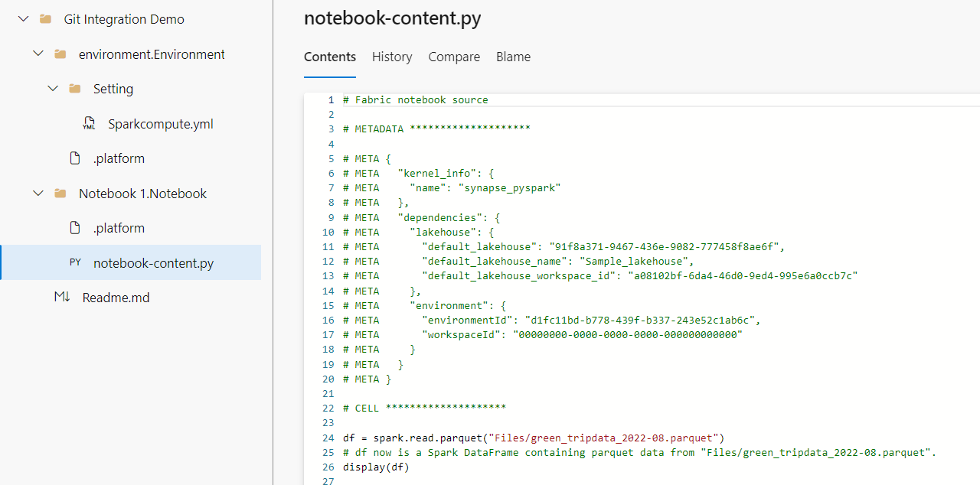The width and height of the screenshot is (980, 485).
Task: Collapse the Setting folder chevron
Action: pos(53,89)
